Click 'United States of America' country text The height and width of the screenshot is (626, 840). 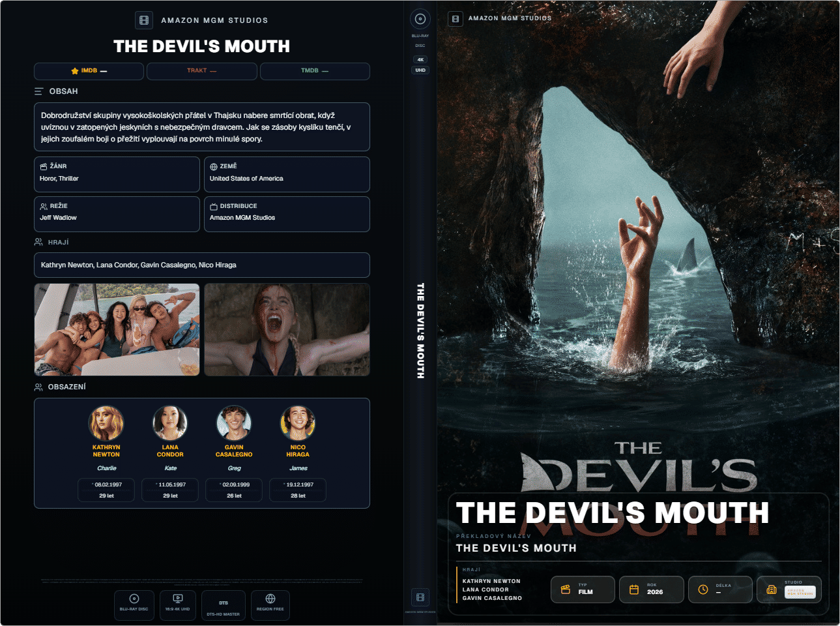point(246,179)
